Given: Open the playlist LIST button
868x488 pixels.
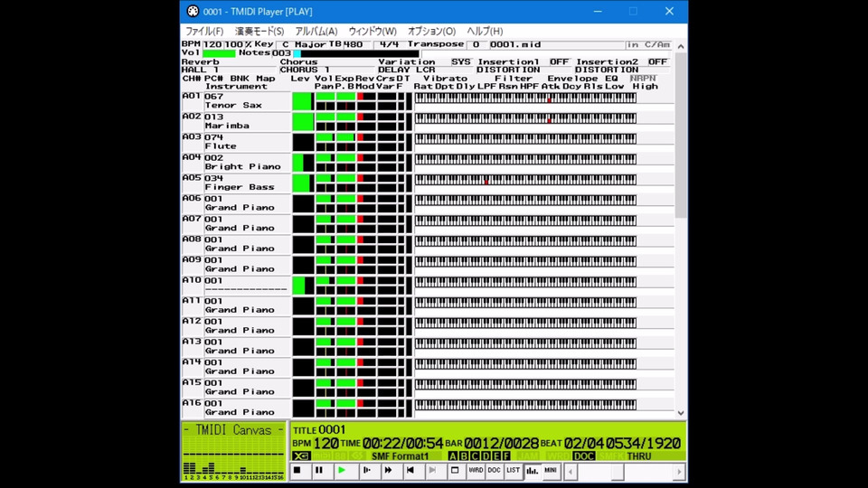Looking at the screenshot, I should (x=514, y=471).
